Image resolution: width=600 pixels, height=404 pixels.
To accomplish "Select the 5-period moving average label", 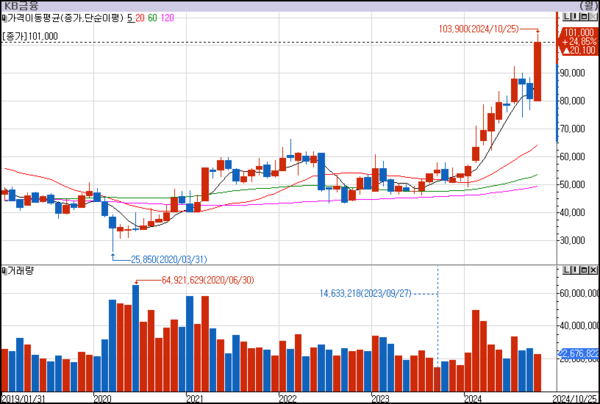I will click(130, 19).
